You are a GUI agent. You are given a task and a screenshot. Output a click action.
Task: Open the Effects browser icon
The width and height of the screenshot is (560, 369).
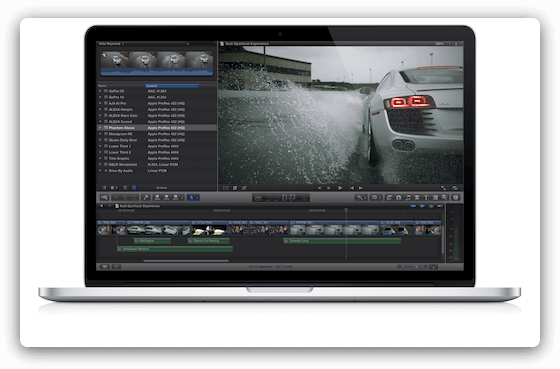click(389, 198)
